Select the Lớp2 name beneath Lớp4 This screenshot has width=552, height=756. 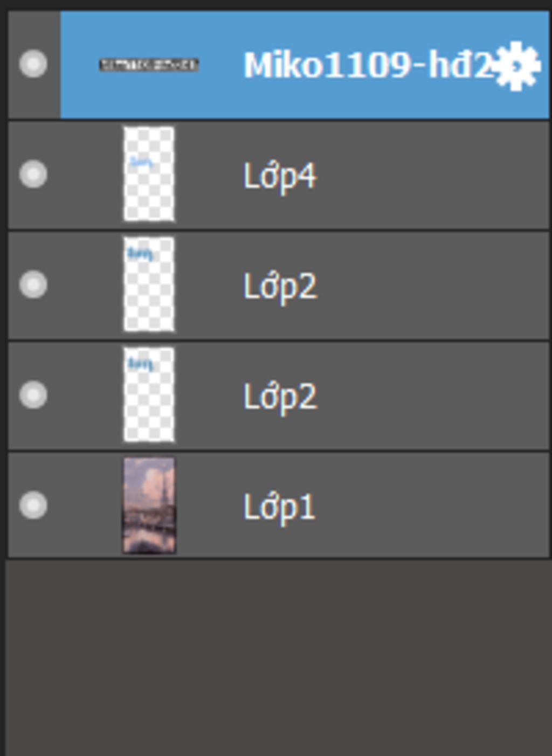280,286
